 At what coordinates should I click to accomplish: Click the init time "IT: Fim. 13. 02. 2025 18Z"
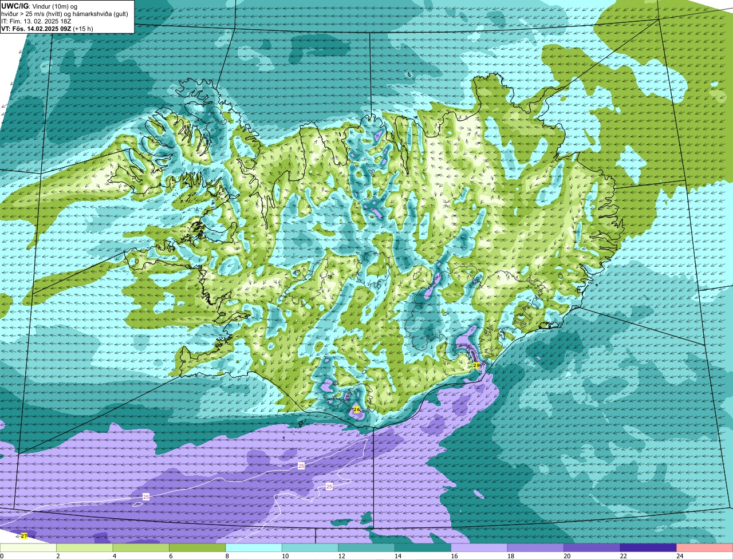pyautogui.click(x=36, y=21)
